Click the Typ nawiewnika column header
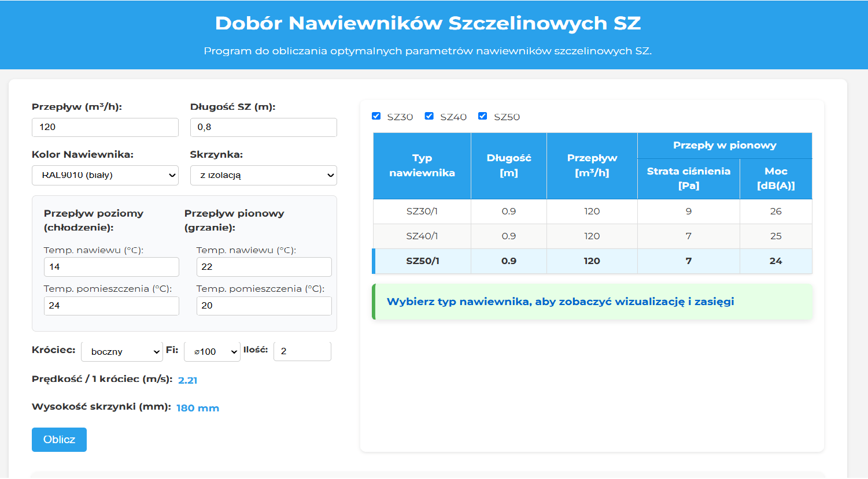 [x=422, y=166]
